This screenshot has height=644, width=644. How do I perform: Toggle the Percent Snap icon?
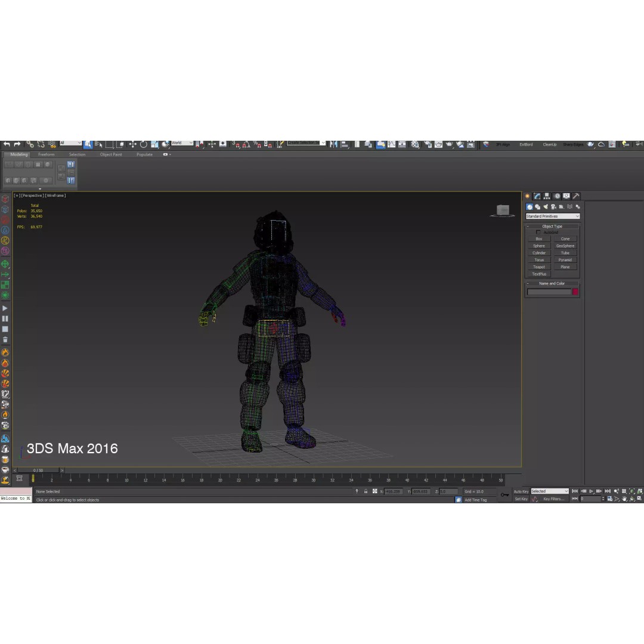coord(257,144)
